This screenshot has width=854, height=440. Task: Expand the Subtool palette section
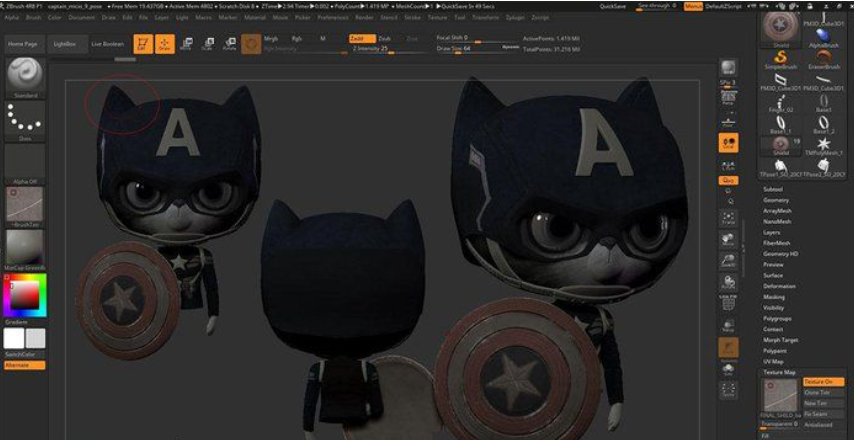click(x=773, y=190)
